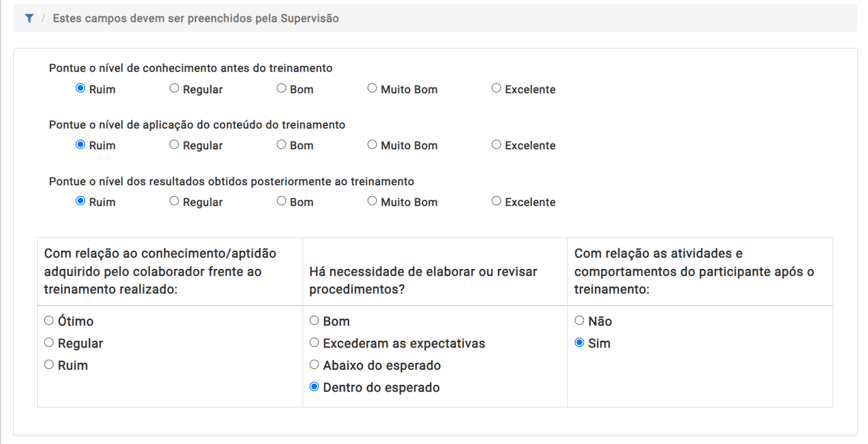The image size is (868, 444).
Task: Choose Excelente for resultados obtidos posteriormente
Action: pyautogui.click(x=497, y=202)
